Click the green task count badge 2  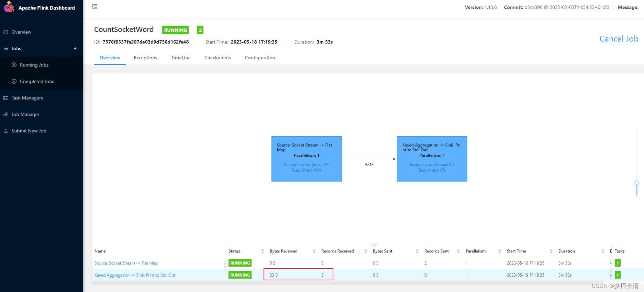200,30
